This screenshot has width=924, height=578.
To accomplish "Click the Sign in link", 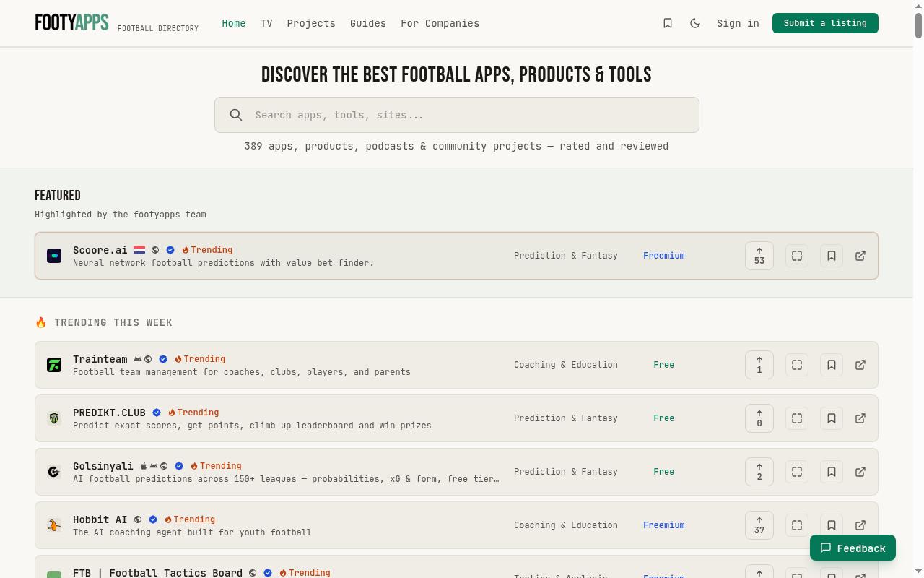I will (738, 23).
